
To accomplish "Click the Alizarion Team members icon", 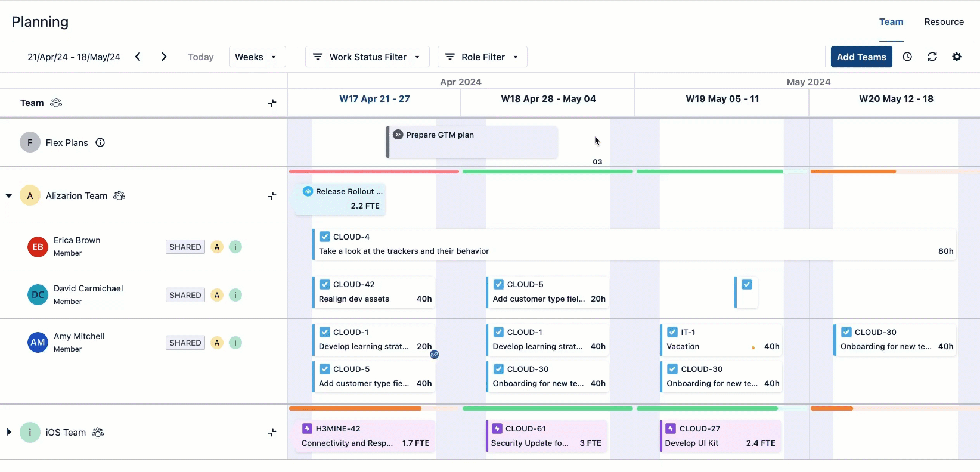I will click(x=119, y=195).
